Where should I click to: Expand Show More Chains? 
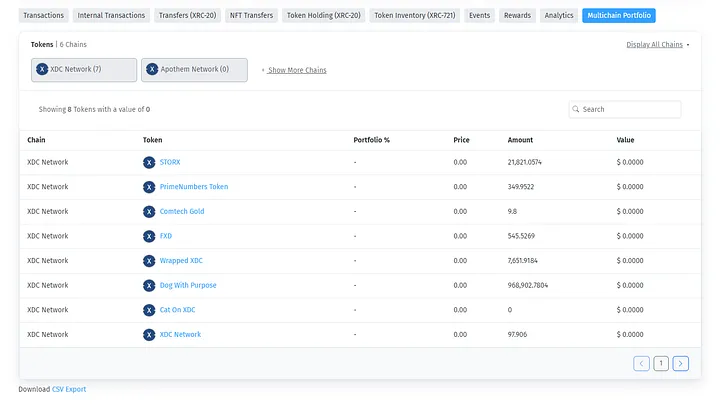[x=296, y=70]
